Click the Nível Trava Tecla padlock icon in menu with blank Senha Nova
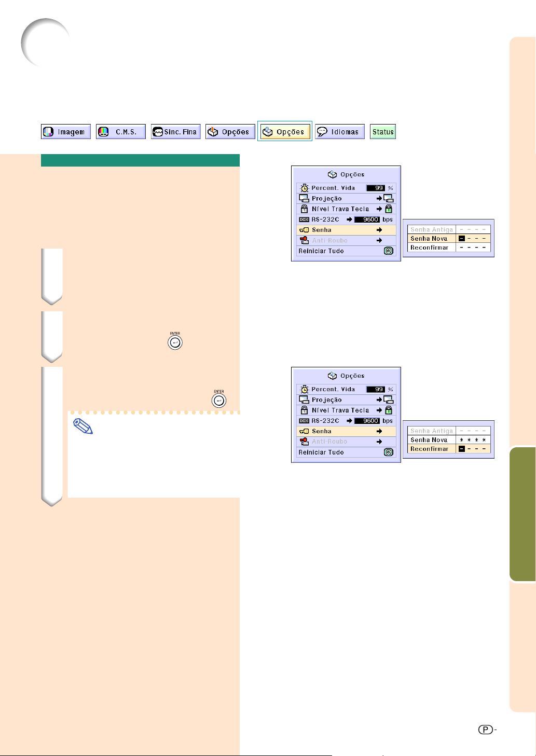Viewport: 536px width, 756px height. [x=305, y=209]
